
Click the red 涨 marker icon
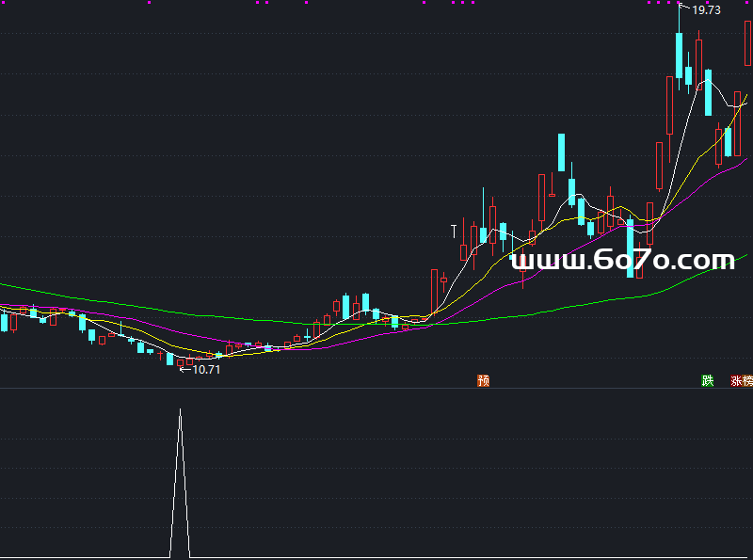coord(736,381)
